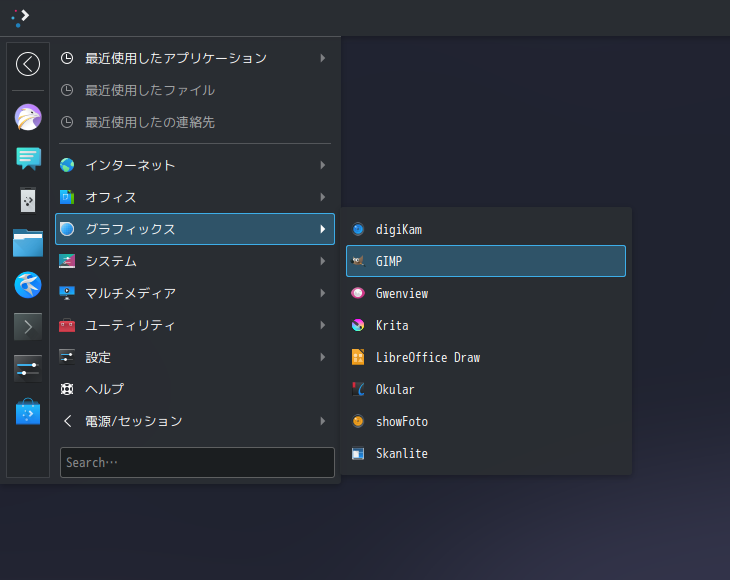Click the back arrow circle in sidebar
Screen dimensions: 730x580
click(x=28, y=64)
